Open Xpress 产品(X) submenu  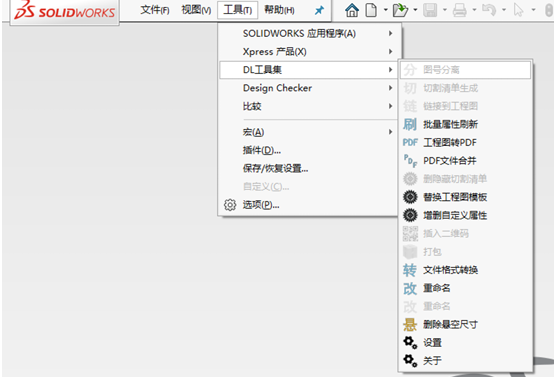coord(310,52)
